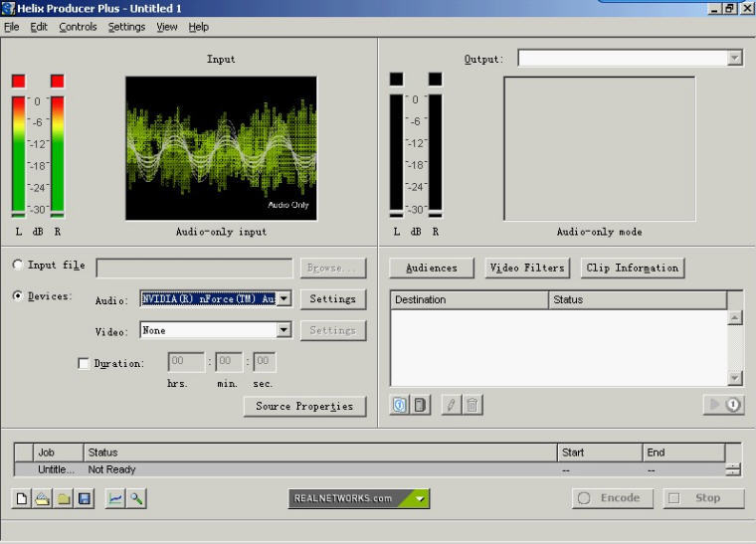This screenshot has width=756, height=544.
Task: Click the audio-only input preview image
Action: (x=221, y=148)
